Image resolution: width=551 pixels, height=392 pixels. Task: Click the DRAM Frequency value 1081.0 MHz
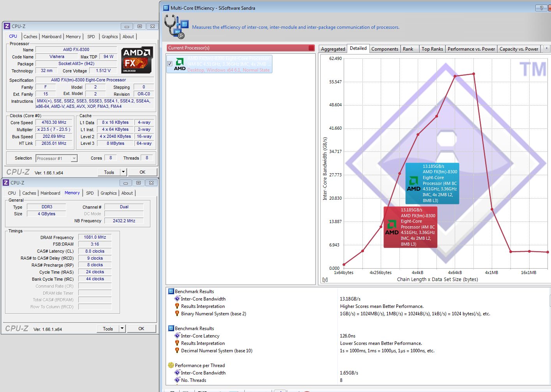click(95, 237)
